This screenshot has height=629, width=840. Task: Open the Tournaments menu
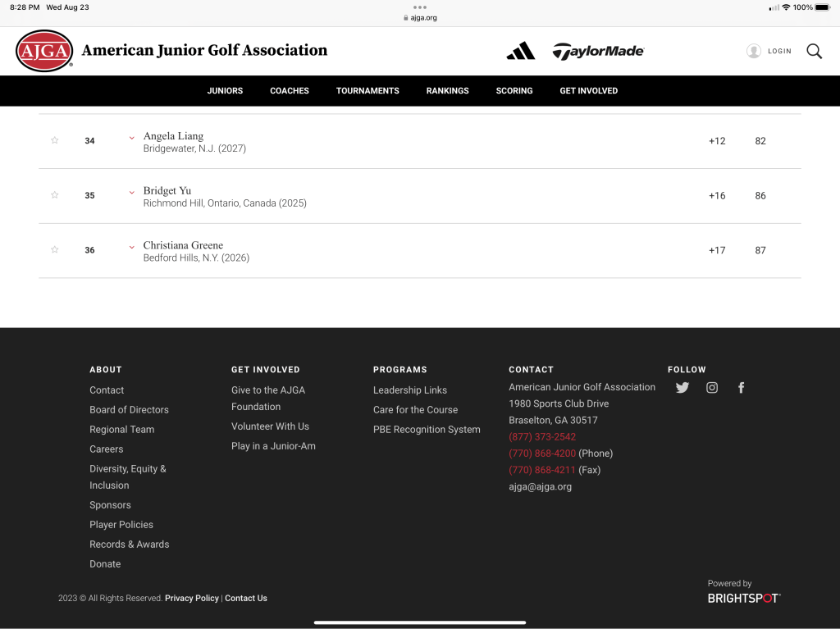tap(367, 91)
